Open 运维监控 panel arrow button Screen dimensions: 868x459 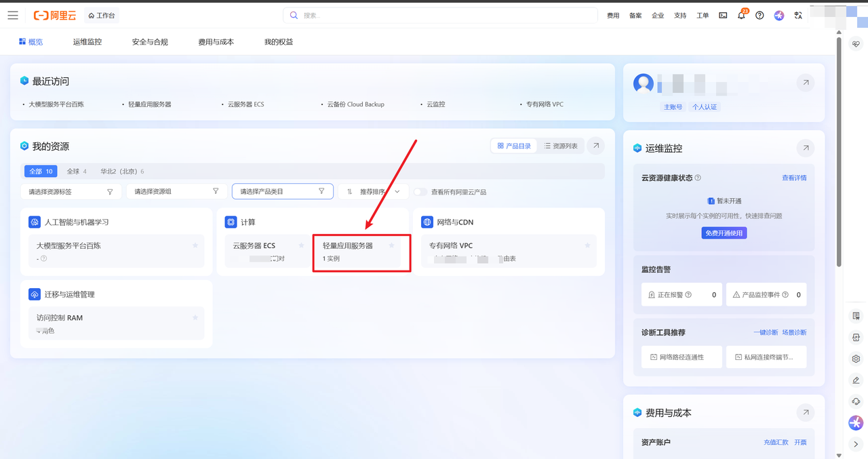click(806, 148)
